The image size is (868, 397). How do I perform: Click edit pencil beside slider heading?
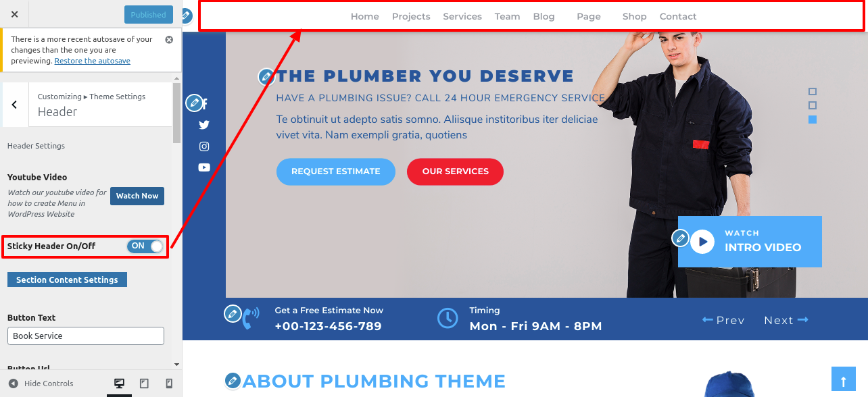point(266,76)
